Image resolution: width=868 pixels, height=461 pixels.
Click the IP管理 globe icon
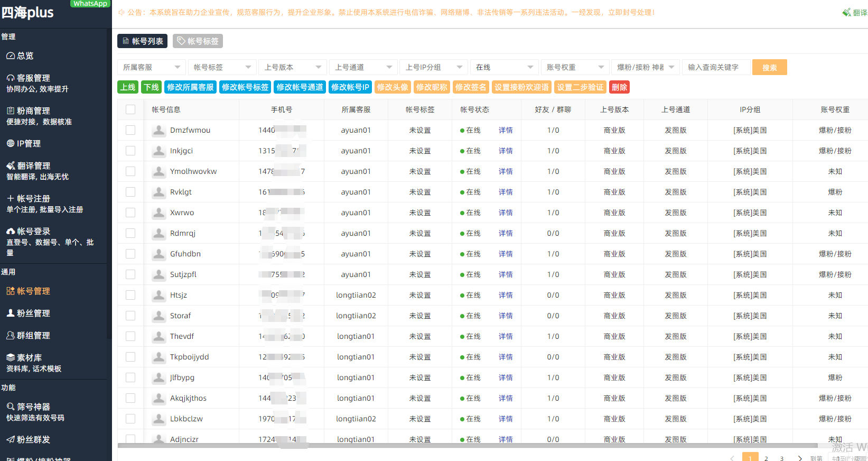(10, 143)
